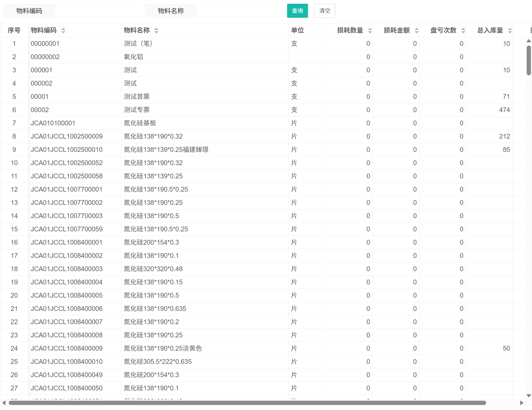Image resolution: width=532 pixels, height=410 pixels.
Task: Click the vertical scrollbar thumb
Action: 529,60
